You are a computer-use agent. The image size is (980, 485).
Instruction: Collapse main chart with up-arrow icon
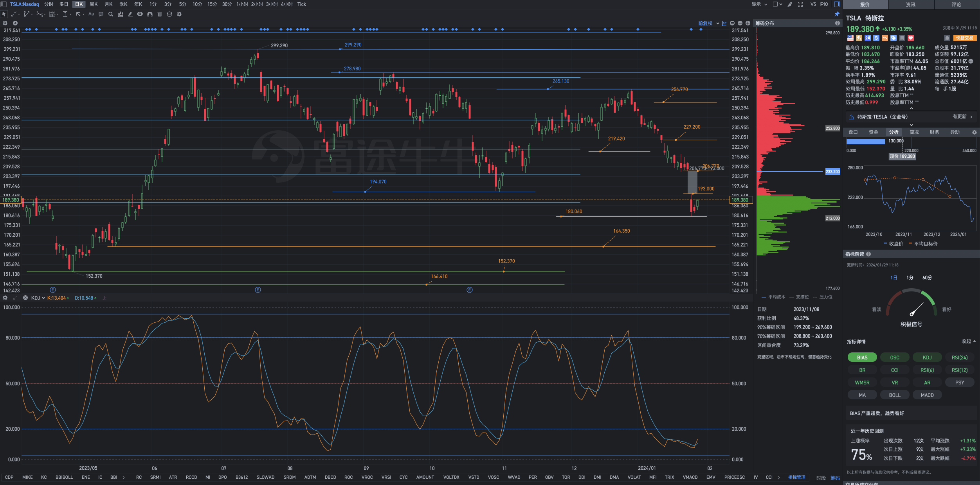point(15,23)
